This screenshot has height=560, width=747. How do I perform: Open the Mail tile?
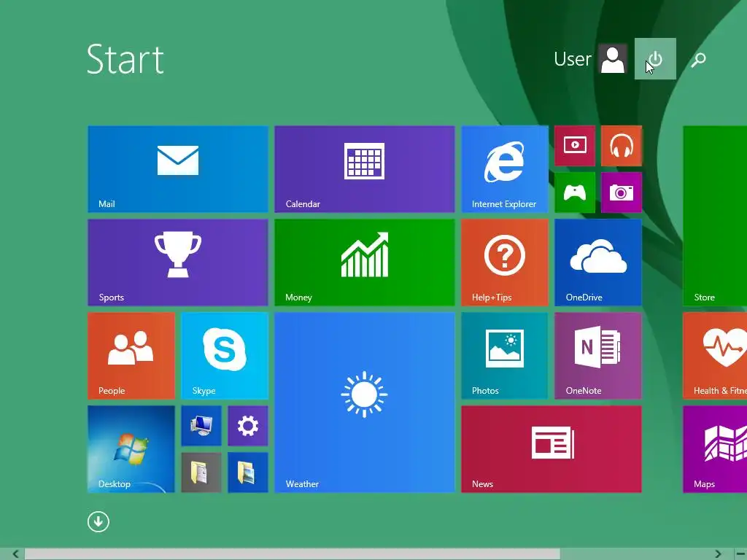[x=178, y=168]
